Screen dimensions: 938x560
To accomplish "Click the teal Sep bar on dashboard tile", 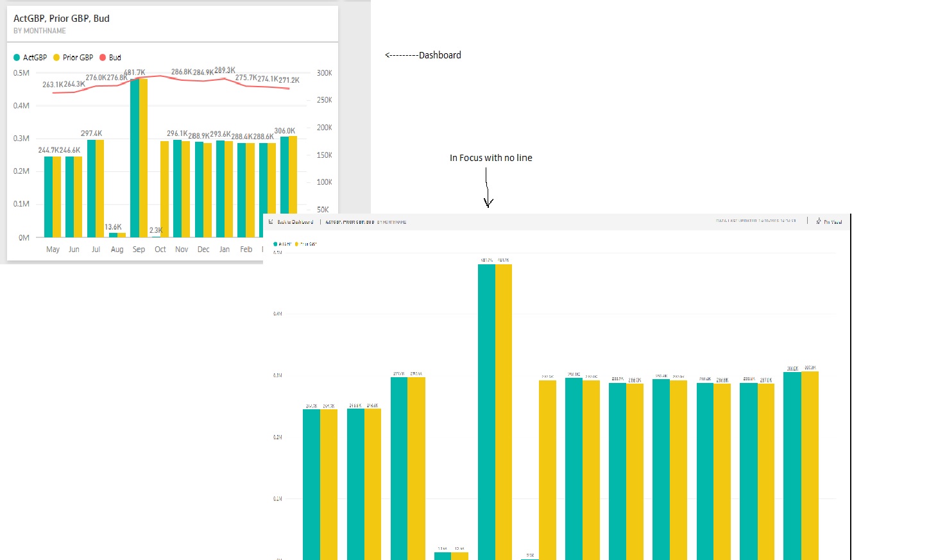I will pos(135,158).
